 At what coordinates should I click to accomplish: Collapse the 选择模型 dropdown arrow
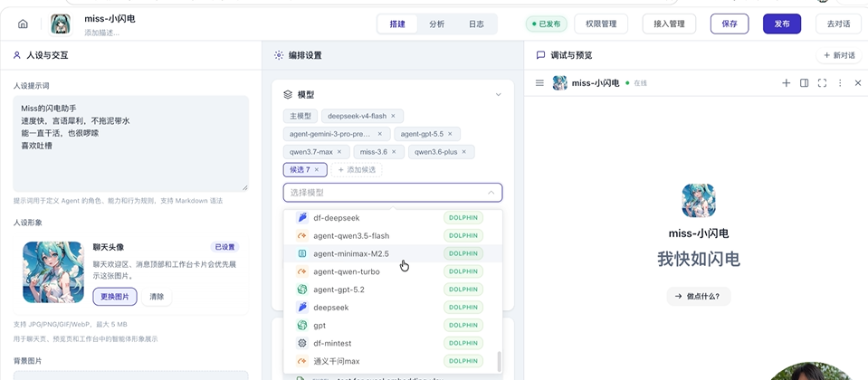tap(491, 193)
